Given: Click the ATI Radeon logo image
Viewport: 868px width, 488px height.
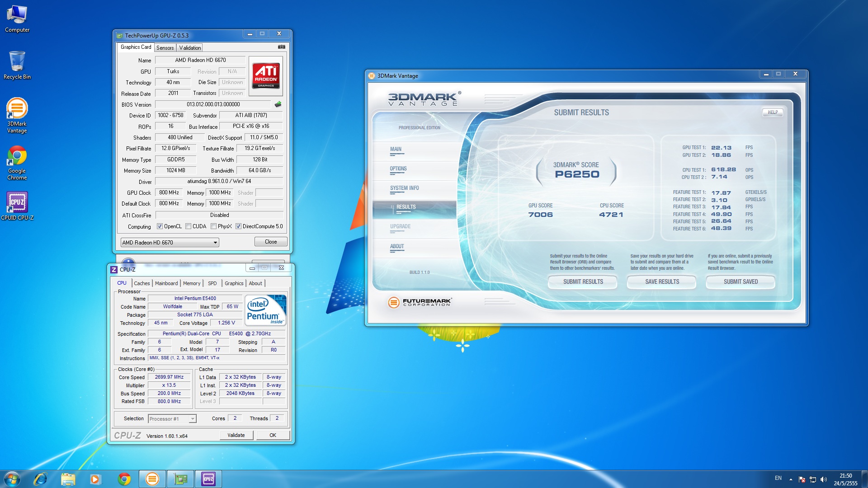Looking at the screenshot, I should 266,76.
